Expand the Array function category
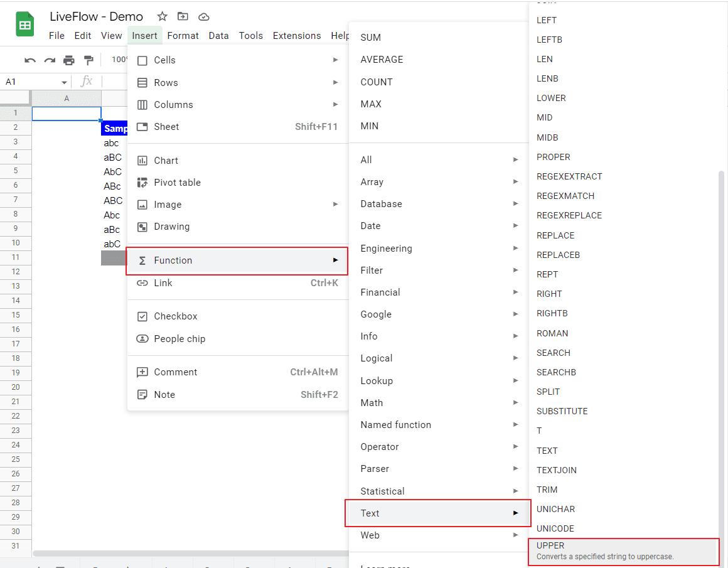Screen dimensions: 728x568 click(x=439, y=181)
